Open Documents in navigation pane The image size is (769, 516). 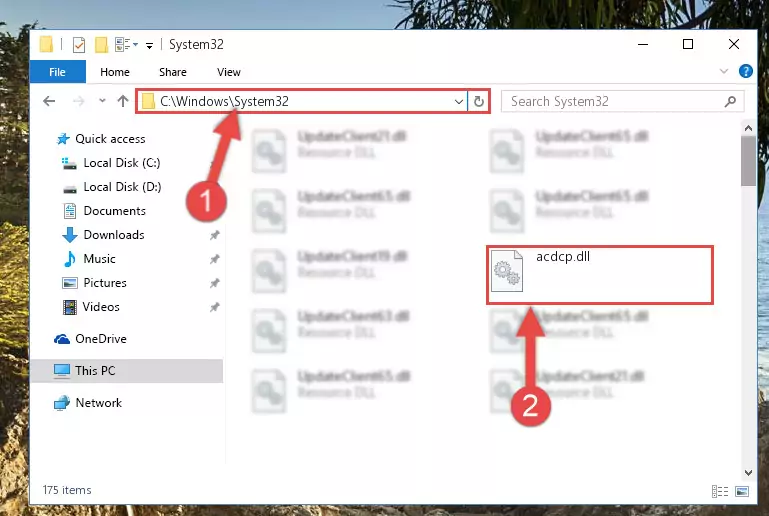click(114, 211)
